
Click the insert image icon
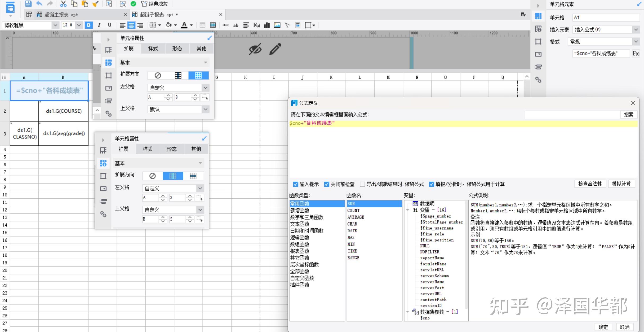pos(277,25)
